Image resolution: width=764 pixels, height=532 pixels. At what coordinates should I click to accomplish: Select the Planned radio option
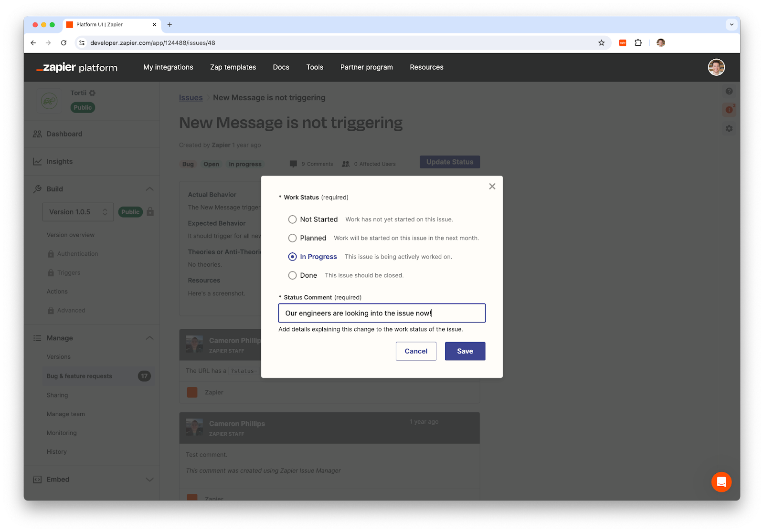pos(292,238)
